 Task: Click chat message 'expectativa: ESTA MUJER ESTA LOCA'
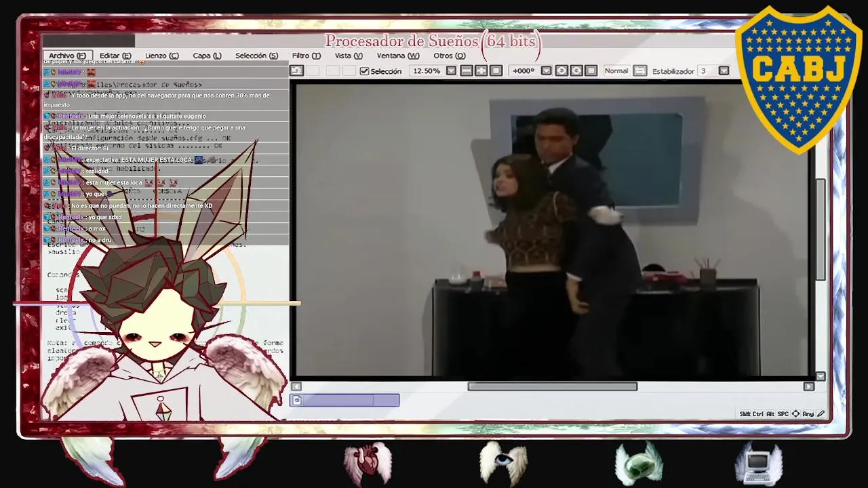(139, 160)
